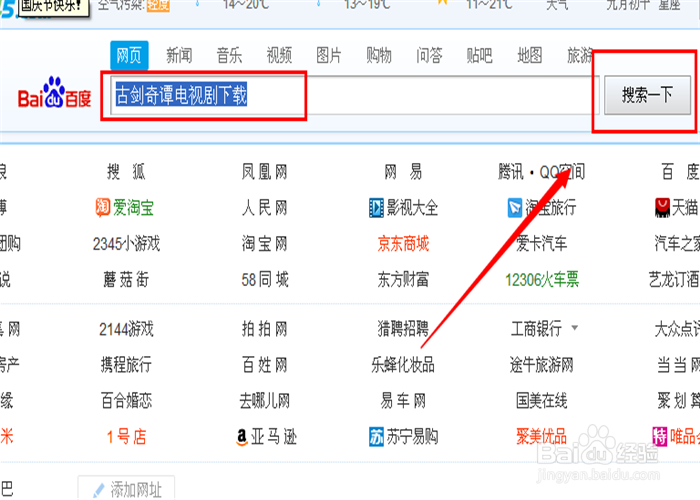Click the 搜索一下 search button
The image size is (700, 500).
[647, 95]
